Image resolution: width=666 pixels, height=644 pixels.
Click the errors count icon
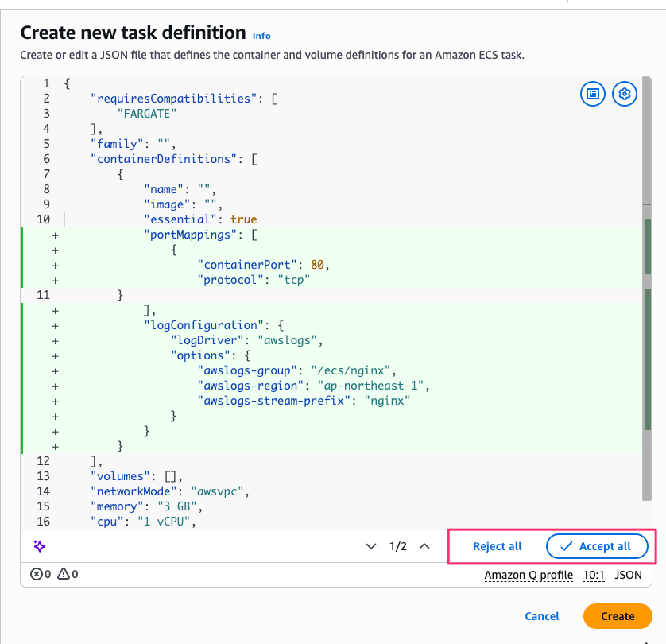coord(36,574)
